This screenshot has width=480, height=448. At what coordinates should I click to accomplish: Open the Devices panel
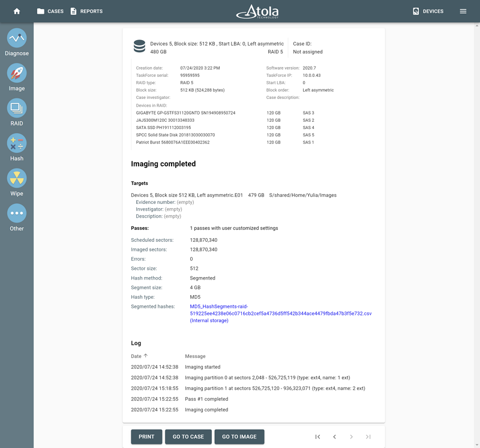428,11
